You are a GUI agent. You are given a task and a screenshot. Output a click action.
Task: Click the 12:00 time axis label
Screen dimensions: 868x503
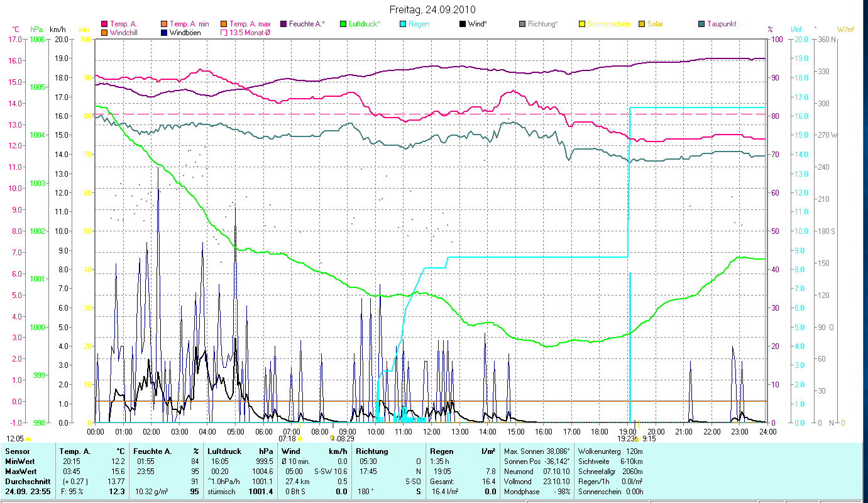(x=432, y=431)
